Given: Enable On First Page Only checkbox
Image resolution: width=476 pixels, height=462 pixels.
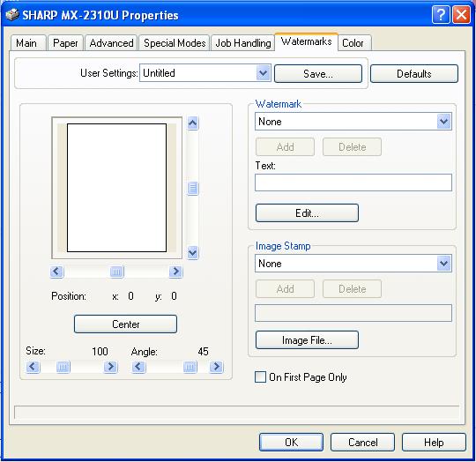Looking at the screenshot, I should [x=260, y=377].
